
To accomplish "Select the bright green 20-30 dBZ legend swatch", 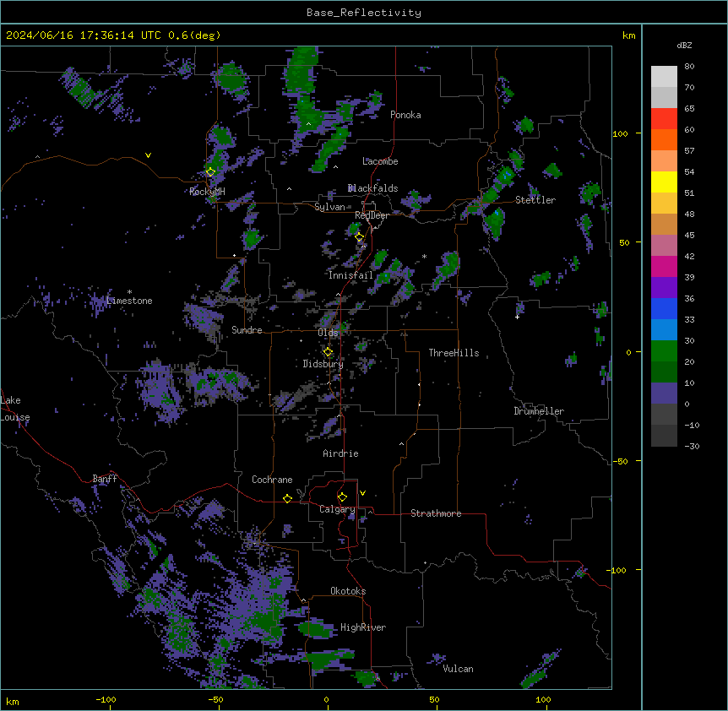I will pyautogui.click(x=664, y=351).
